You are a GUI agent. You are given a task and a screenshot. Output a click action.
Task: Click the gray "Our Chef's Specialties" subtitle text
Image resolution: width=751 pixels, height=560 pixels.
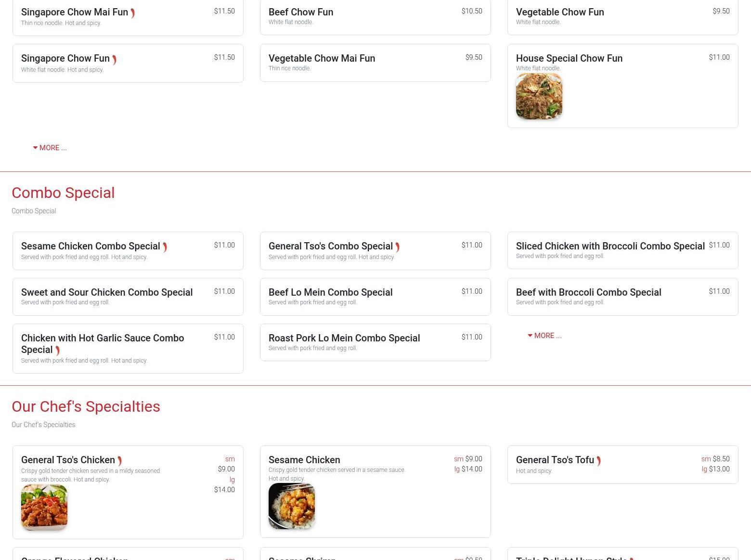tap(43, 425)
